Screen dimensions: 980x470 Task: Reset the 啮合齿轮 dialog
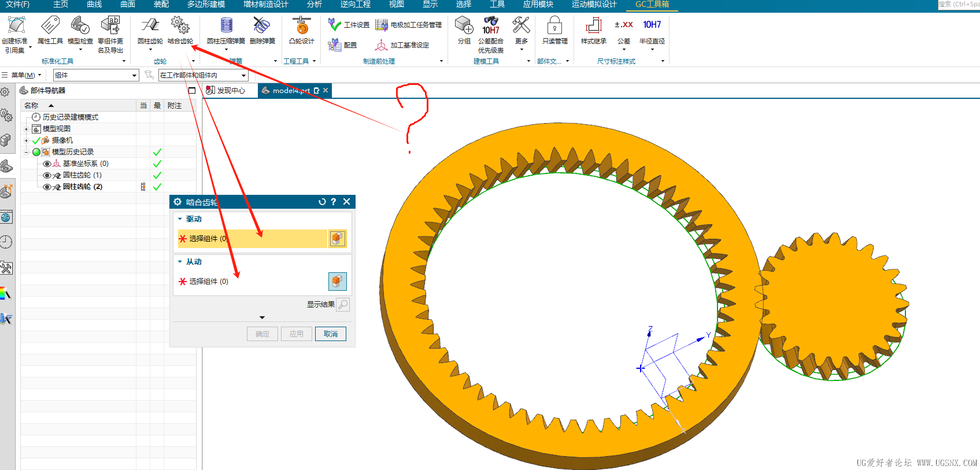click(x=322, y=202)
